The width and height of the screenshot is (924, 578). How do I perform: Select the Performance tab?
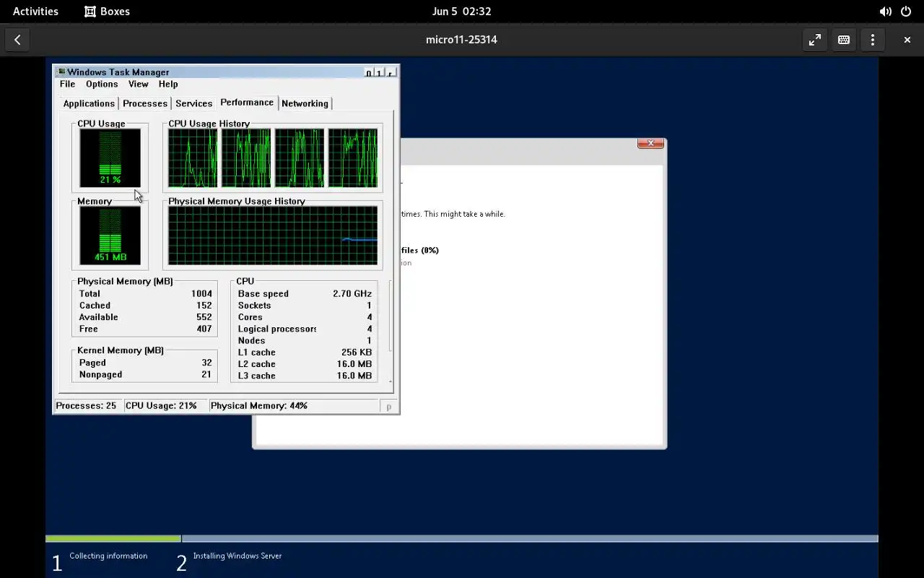click(x=247, y=103)
